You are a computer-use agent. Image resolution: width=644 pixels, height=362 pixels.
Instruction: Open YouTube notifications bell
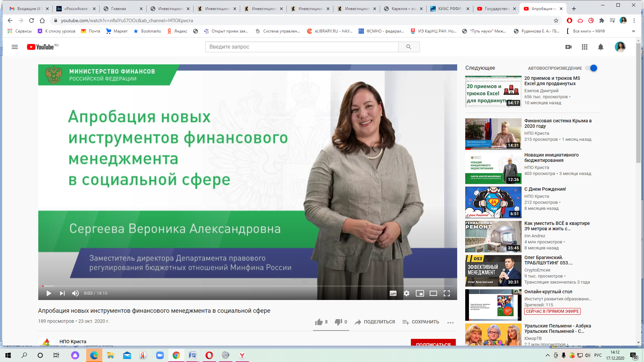point(601,47)
